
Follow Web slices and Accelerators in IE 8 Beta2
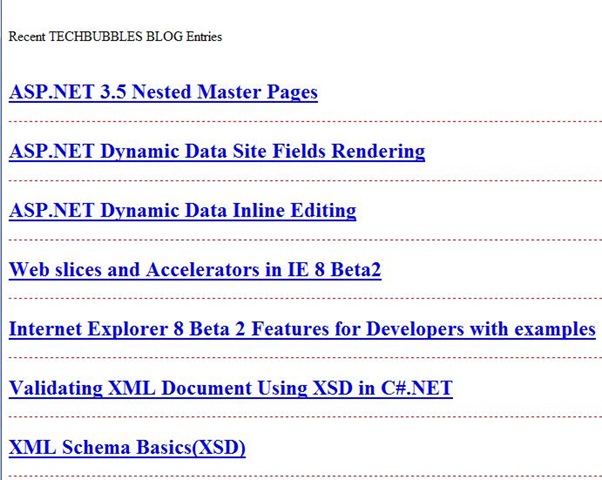tap(195, 270)
